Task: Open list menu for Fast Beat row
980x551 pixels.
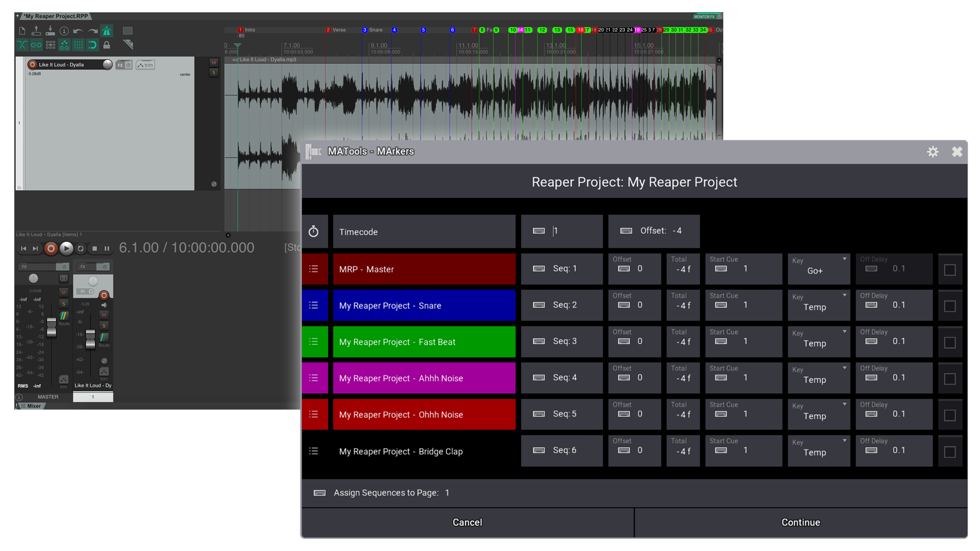Action: click(x=314, y=342)
